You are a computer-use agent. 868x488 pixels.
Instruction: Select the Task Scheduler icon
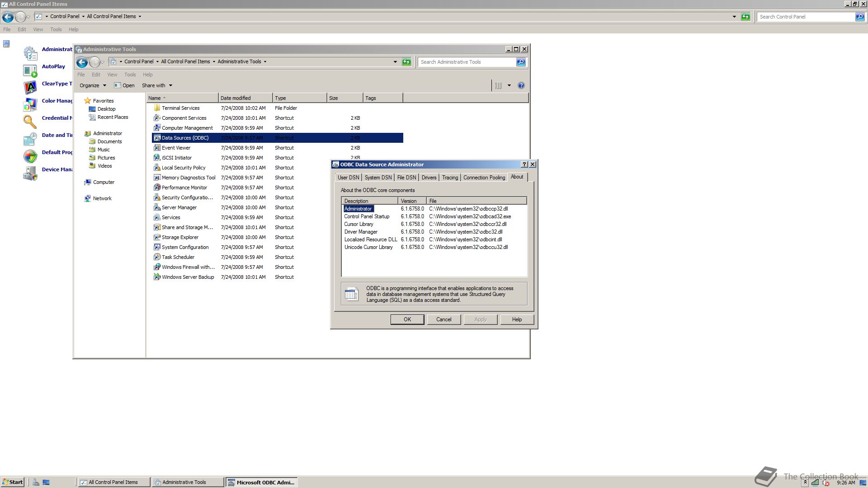pos(157,257)
